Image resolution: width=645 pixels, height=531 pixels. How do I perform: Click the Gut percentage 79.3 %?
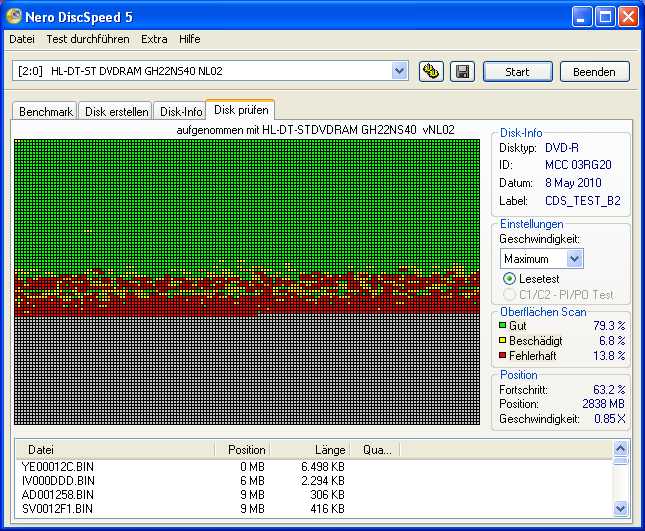609,325
